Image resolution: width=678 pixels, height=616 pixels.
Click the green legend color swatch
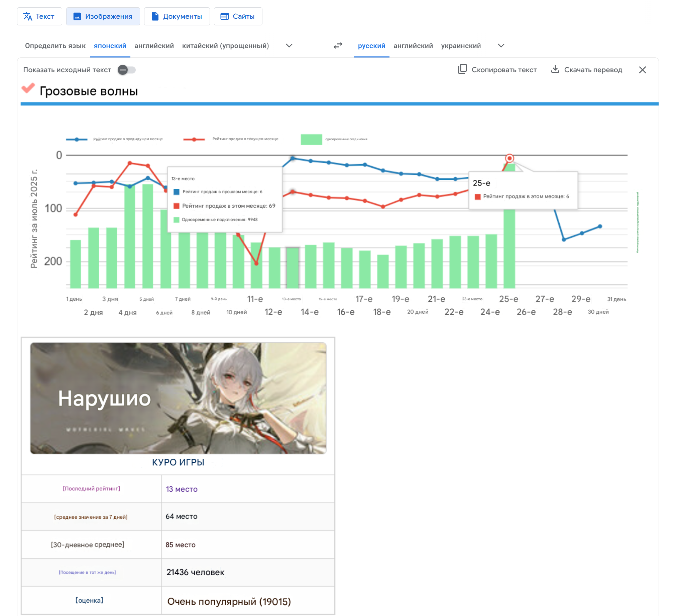click(x=311, y=139)
